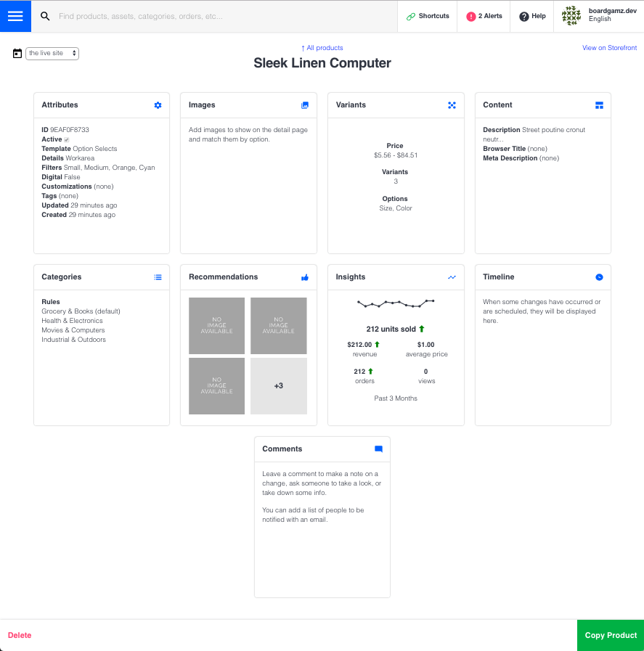Click the Insights sparkline chart
The width and height of the screenshot is (644, 651).
coord(396,303)
